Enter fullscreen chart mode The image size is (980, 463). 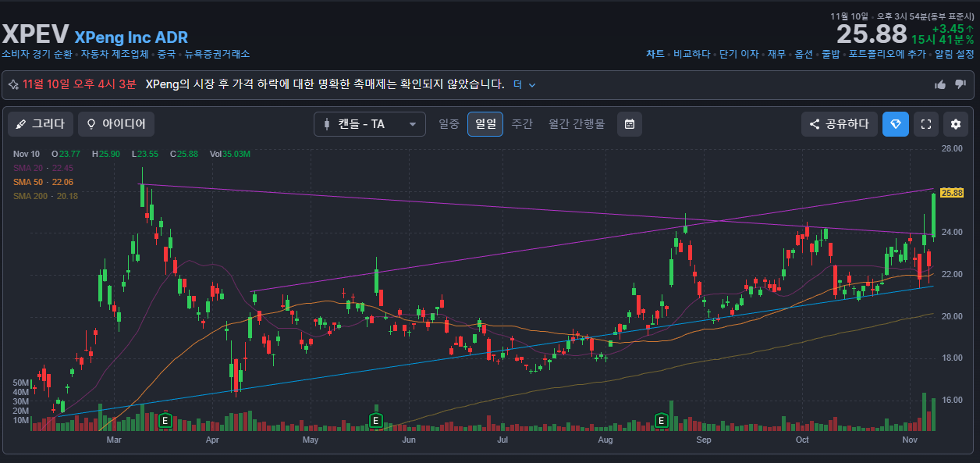tap(926, 124)
